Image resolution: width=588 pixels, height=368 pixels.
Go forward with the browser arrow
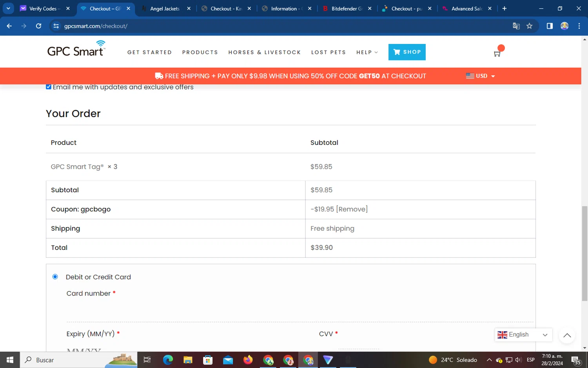[24, 26]
